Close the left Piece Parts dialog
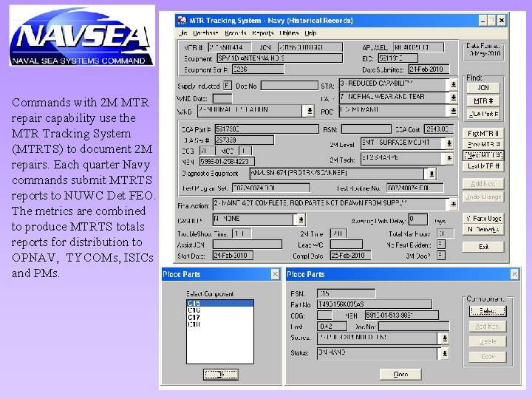This screenshot has height=399, width=532. point(275,274)
